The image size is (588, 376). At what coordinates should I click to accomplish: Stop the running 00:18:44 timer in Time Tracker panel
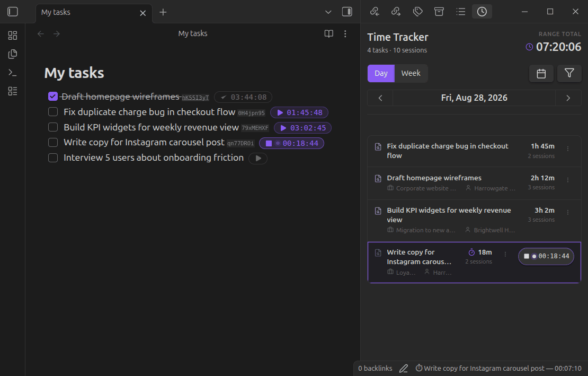tap(526, 256)
